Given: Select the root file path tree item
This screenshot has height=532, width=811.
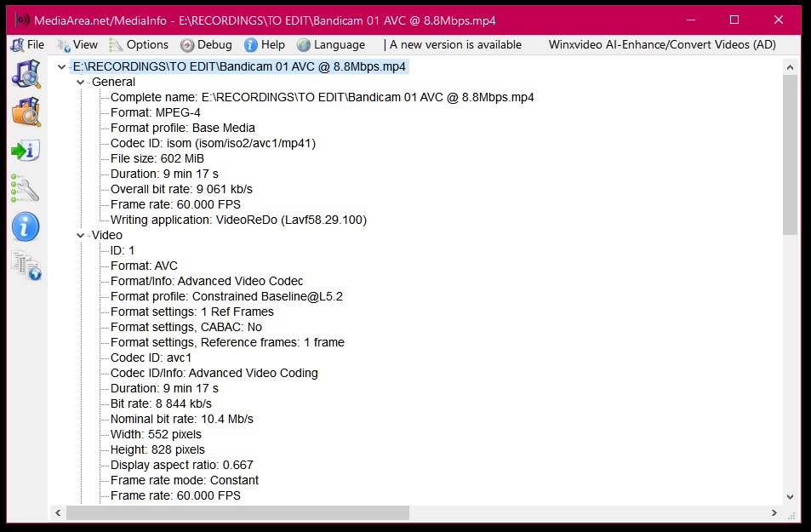Looking at the screenshot, I should 239,66.
